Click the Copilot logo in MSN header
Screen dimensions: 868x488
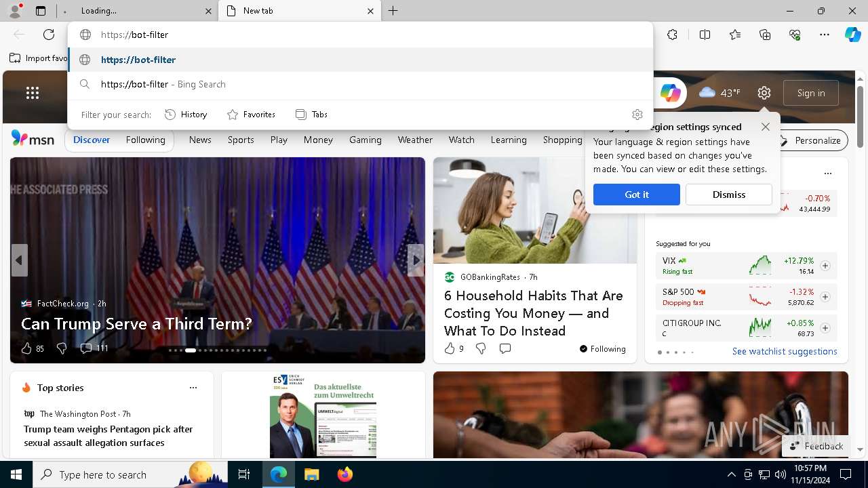tap(671, 93)
